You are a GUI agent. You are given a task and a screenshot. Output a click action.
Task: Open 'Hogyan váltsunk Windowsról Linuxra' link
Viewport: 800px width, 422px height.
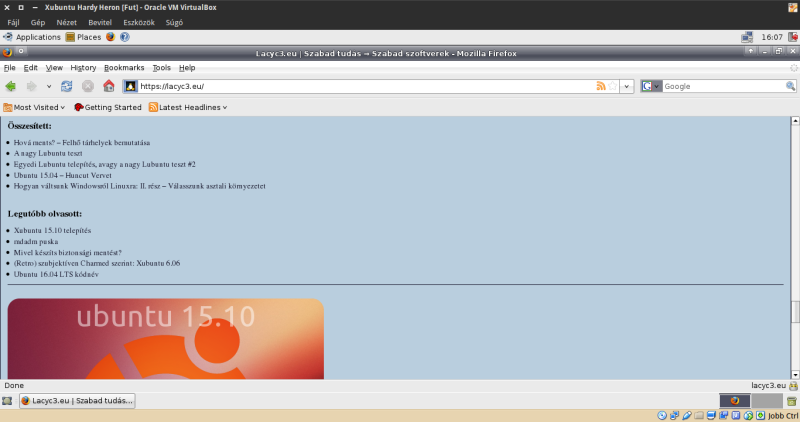139,186
